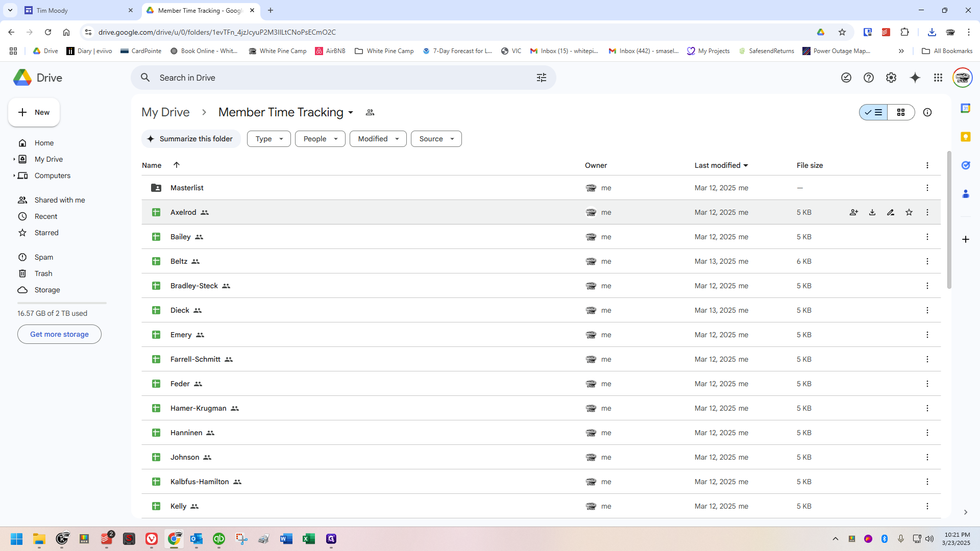Go to Home in Drive sidebar
980x551 pixels.
tap(44, 143)
